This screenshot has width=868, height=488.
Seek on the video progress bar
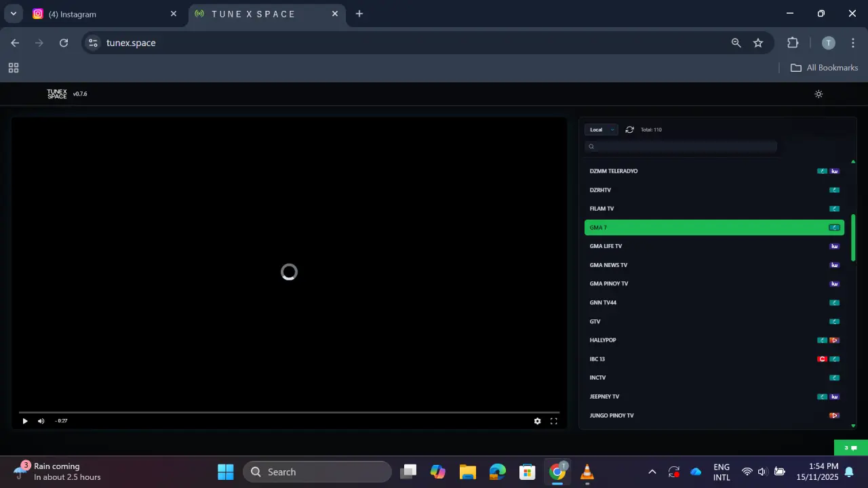tap(289, 412)
